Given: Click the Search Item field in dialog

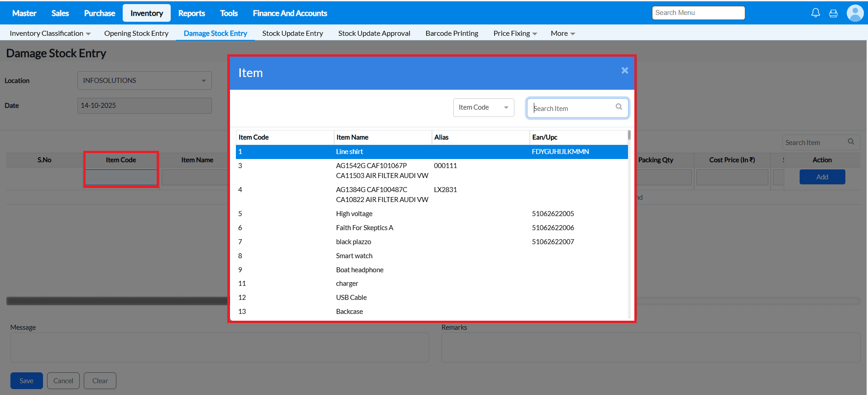Looking at the screenshot, I should coord(572,108).
